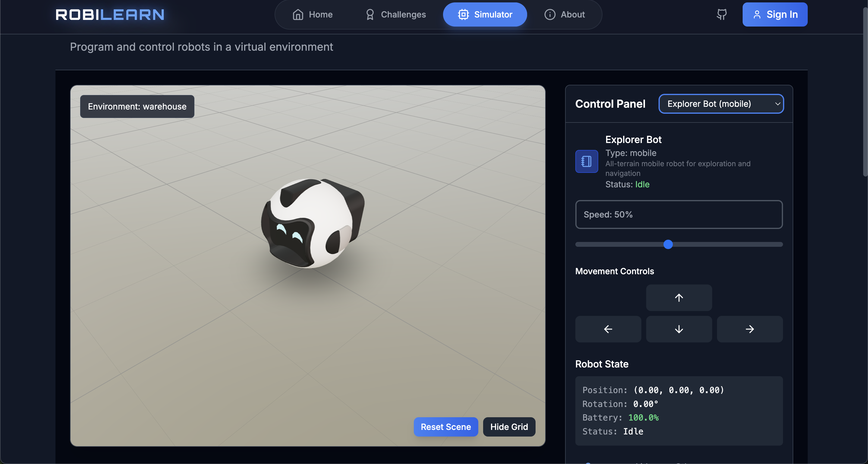Open the About page
This screenshot has height=464, width=868.
click(565, 14)
